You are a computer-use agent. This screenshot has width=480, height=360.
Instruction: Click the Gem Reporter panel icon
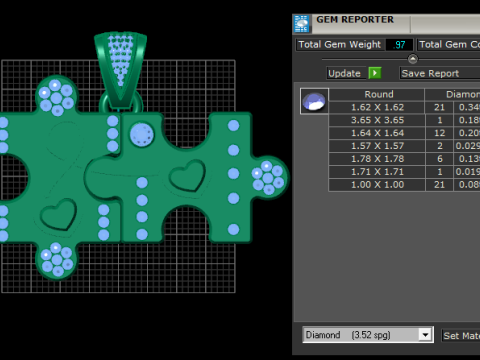point(302,24)
